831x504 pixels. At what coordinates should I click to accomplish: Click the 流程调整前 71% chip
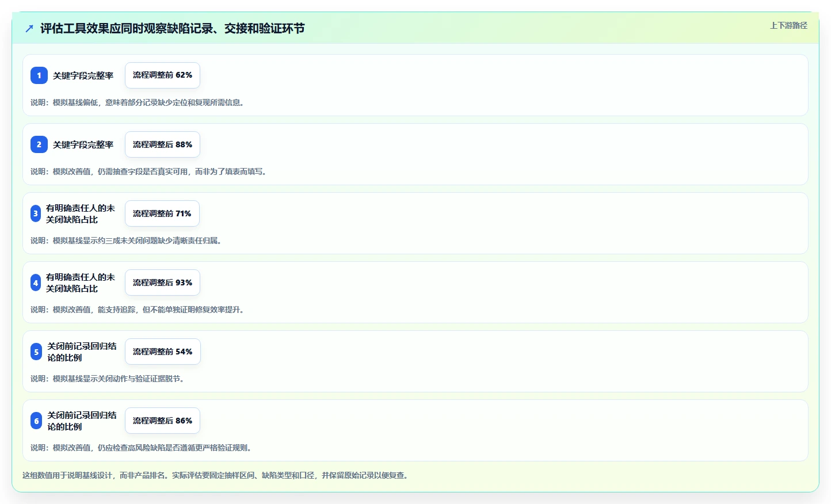click(162, 213)
